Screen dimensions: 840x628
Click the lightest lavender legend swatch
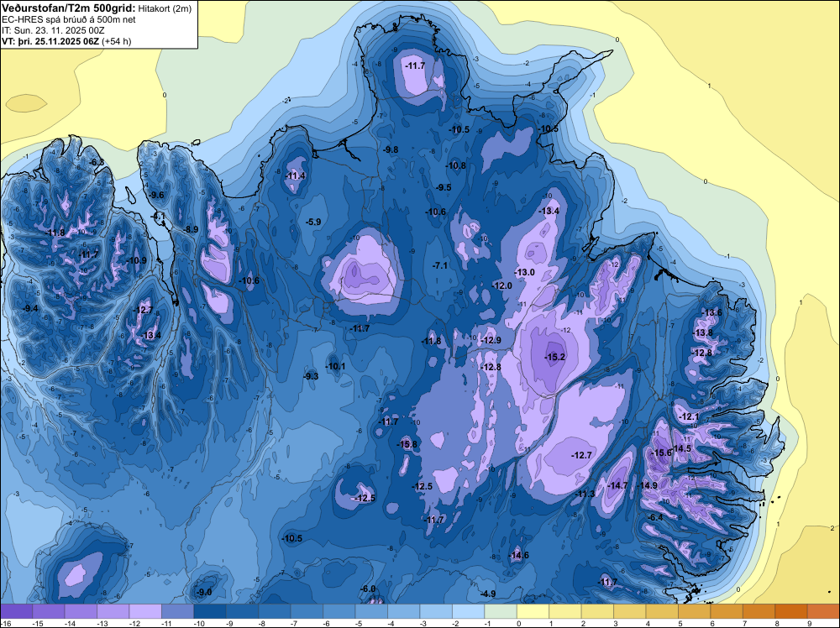[145, 611]
